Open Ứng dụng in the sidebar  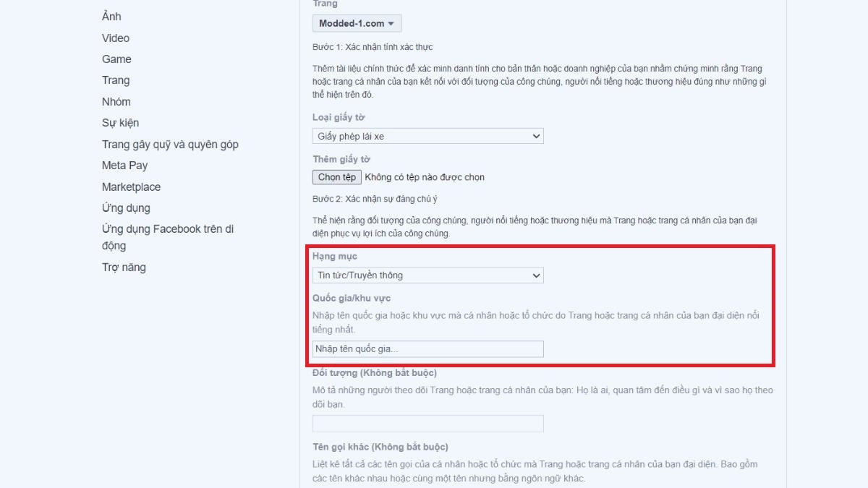(x=126, y=208)
